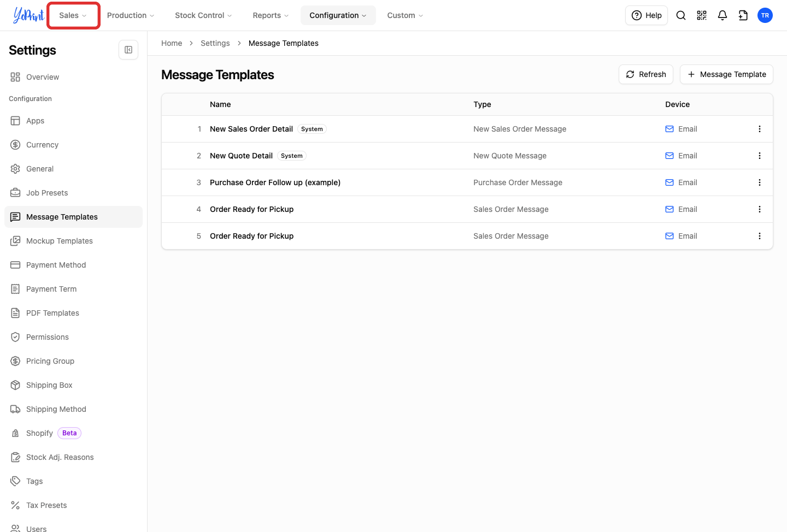Open the notifications bell
Image resolution: width=787 pixels, height=532 pixels.
point(723,15)
